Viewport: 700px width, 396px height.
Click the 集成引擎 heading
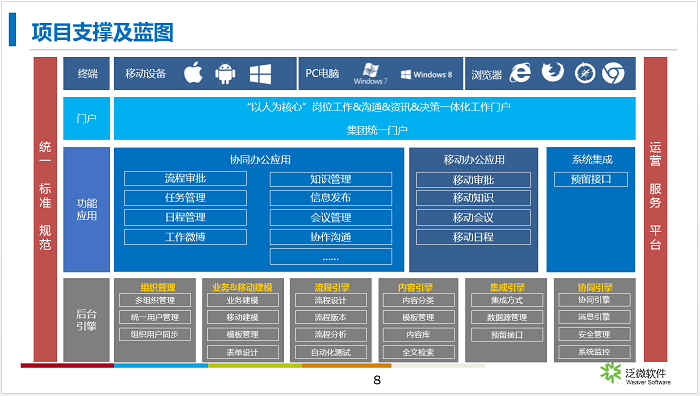click(x=507, y=287)
